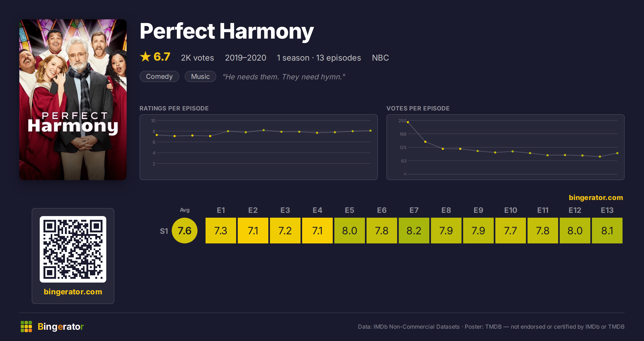Click last data point in ratings chart
The image size is (644, 341).
371,131
